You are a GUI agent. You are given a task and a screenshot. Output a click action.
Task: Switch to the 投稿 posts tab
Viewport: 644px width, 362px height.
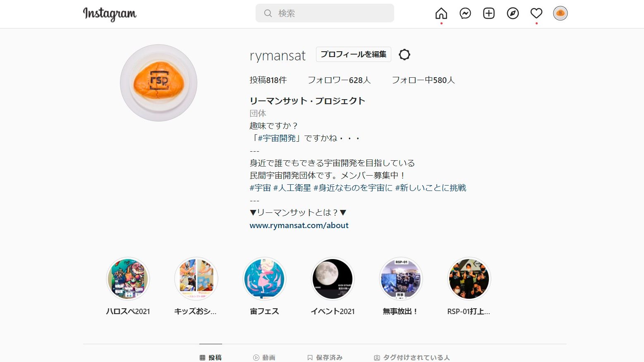211,357
